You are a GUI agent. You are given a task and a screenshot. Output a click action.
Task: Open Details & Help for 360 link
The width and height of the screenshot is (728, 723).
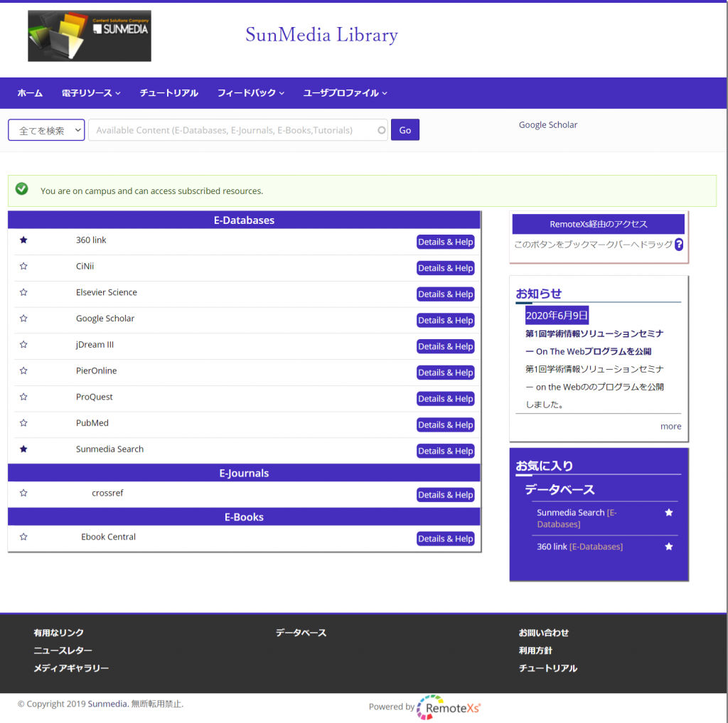pos(445,242)
